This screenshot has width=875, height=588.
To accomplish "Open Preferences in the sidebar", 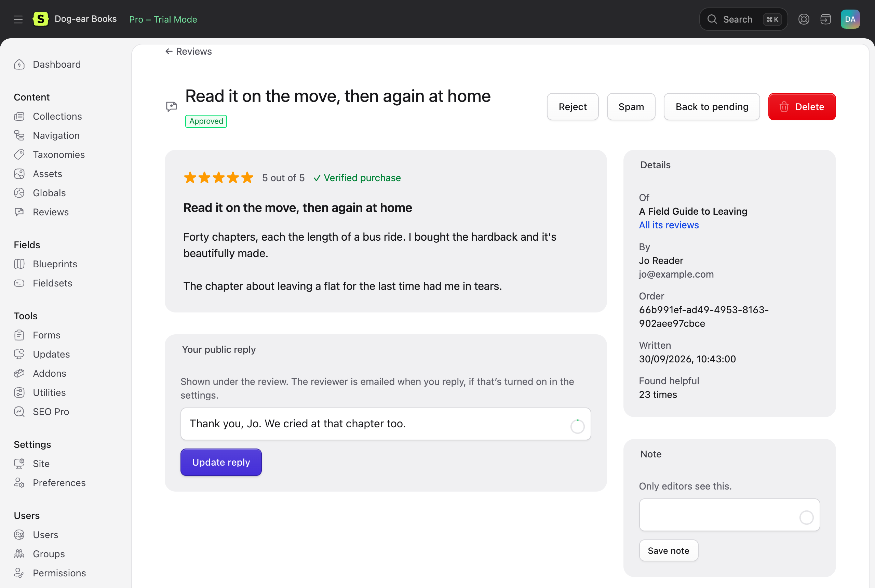I will [59, 483].
